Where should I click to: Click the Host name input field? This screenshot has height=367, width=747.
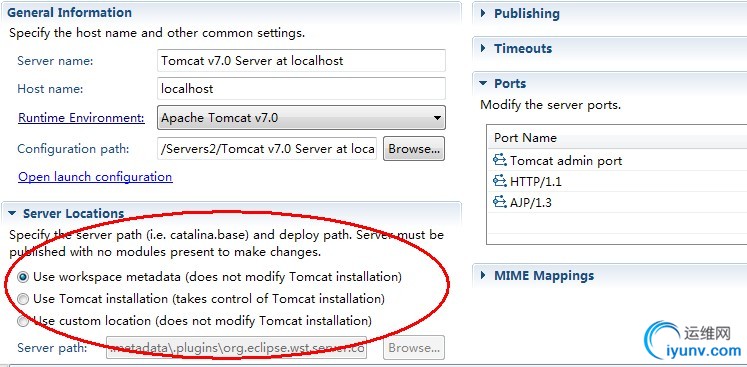(x=301, y=89)
